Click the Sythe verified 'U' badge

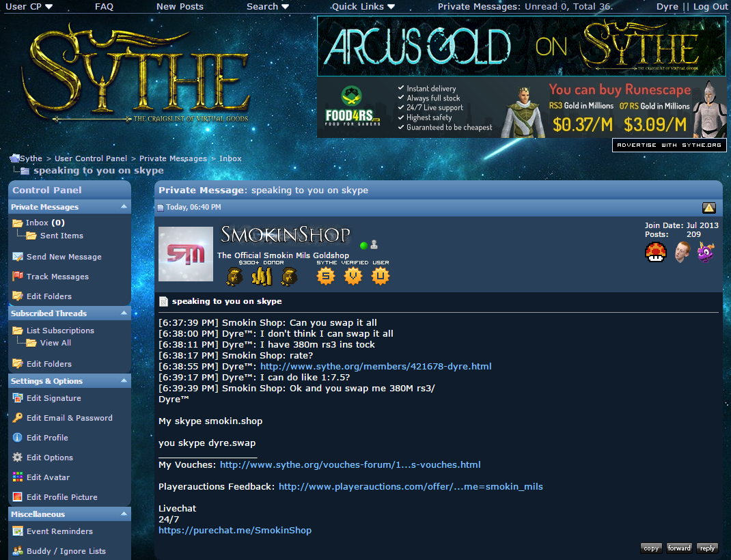click(381, 277)
